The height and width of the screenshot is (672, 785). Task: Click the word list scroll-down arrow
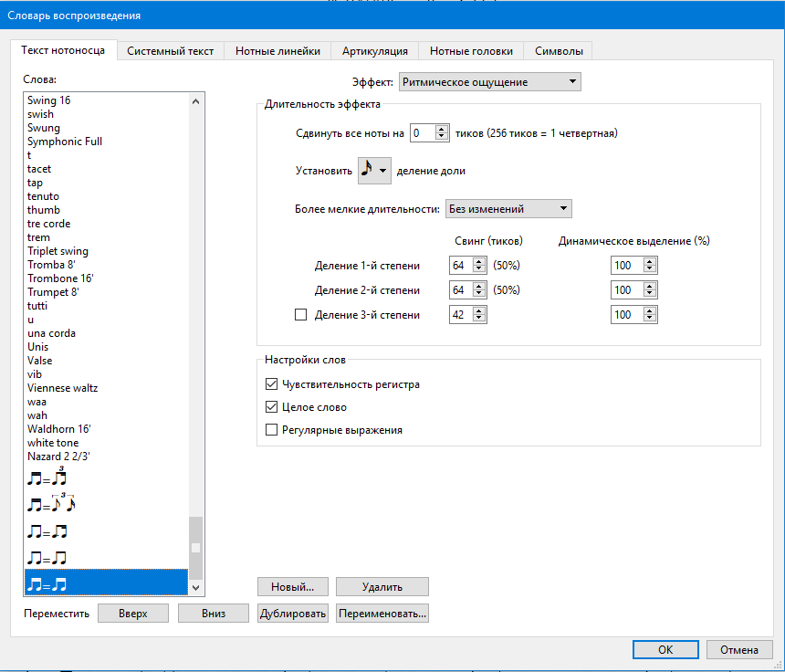195,588
